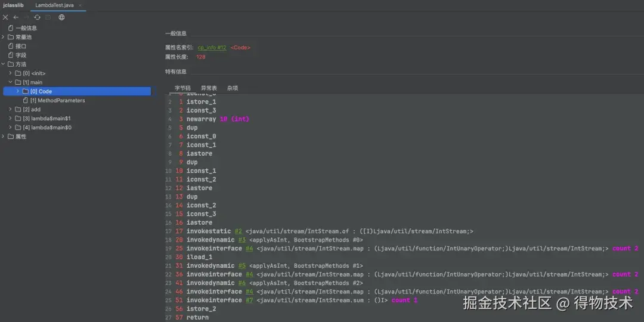The image size is (644, 322).
Task: Collapse the 方法 tree node arrow
Action: pyautogui.click(x=4, y=64)
